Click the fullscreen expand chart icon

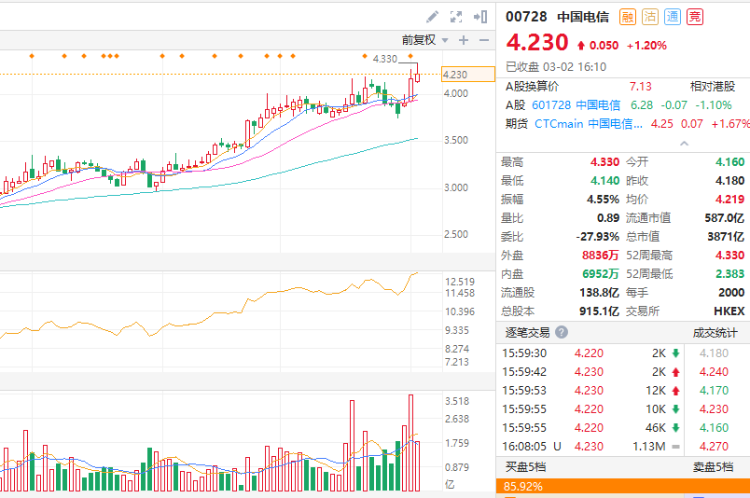click(x=457, y=16)
